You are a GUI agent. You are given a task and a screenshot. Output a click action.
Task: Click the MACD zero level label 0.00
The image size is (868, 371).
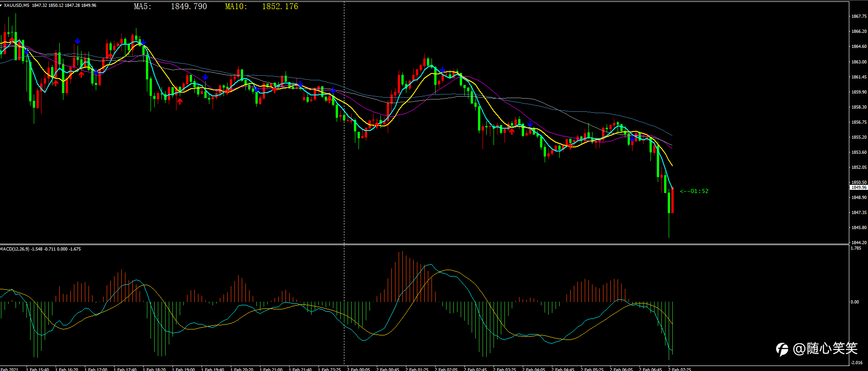[x=855, y=302]
